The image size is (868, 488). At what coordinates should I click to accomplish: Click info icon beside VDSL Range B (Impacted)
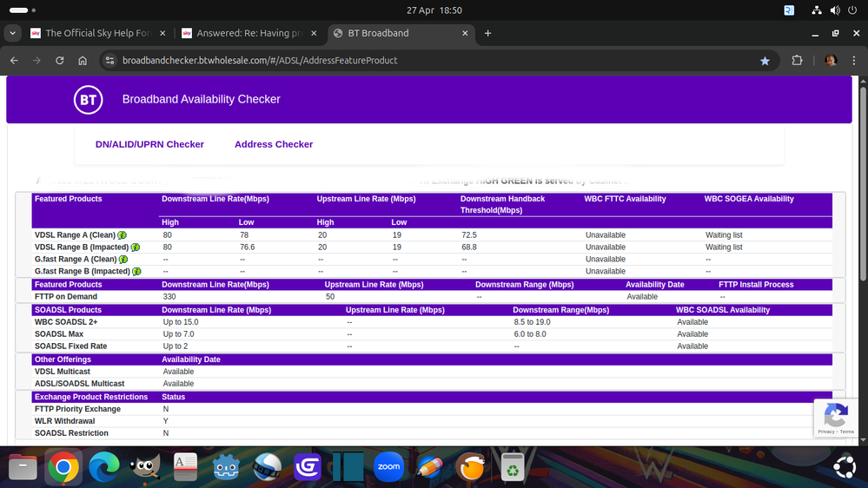[x=136, y=247]
